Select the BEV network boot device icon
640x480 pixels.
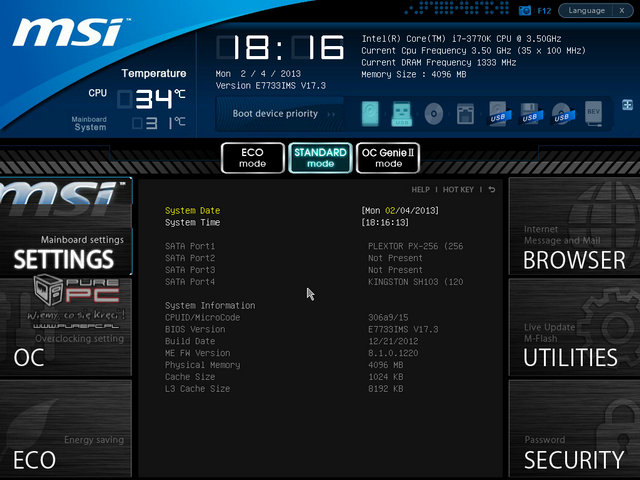point(593,113)
